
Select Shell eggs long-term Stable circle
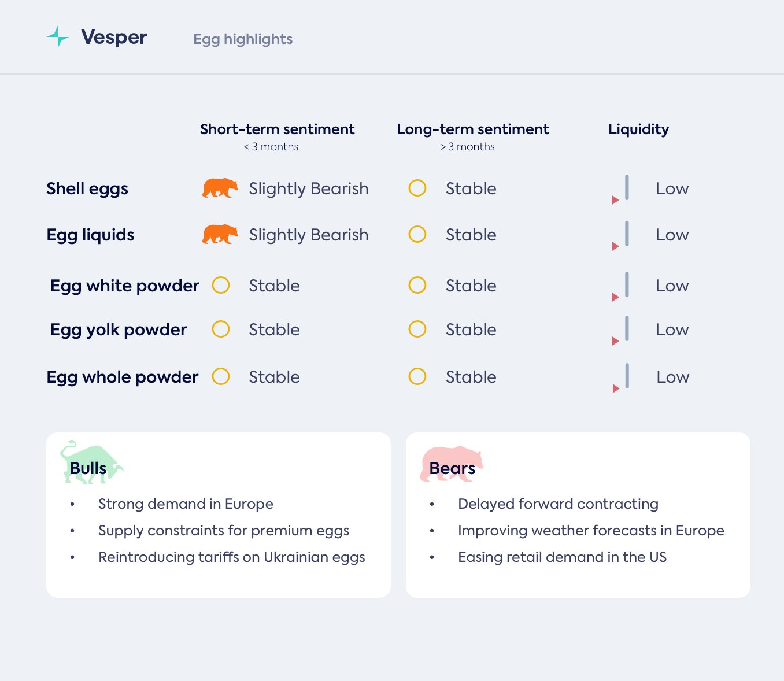pyautogui.click(x=417, y=188)
